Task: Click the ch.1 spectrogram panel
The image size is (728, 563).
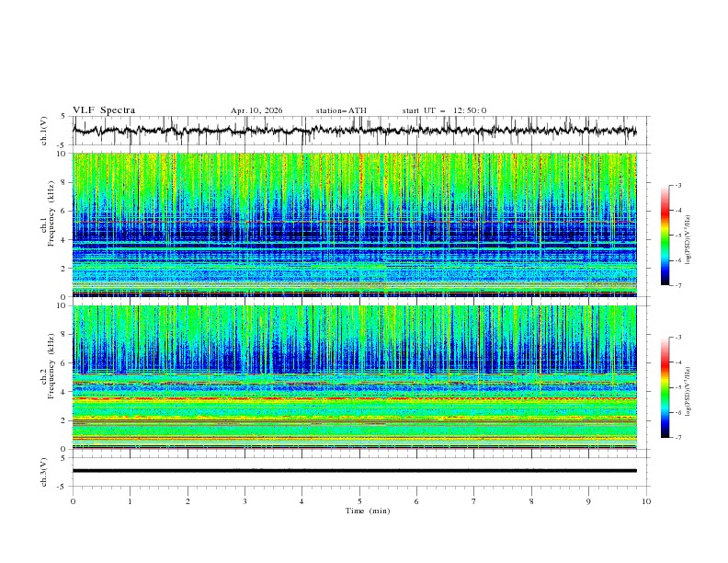Action: pyautogui.click(x=355, y=224)
